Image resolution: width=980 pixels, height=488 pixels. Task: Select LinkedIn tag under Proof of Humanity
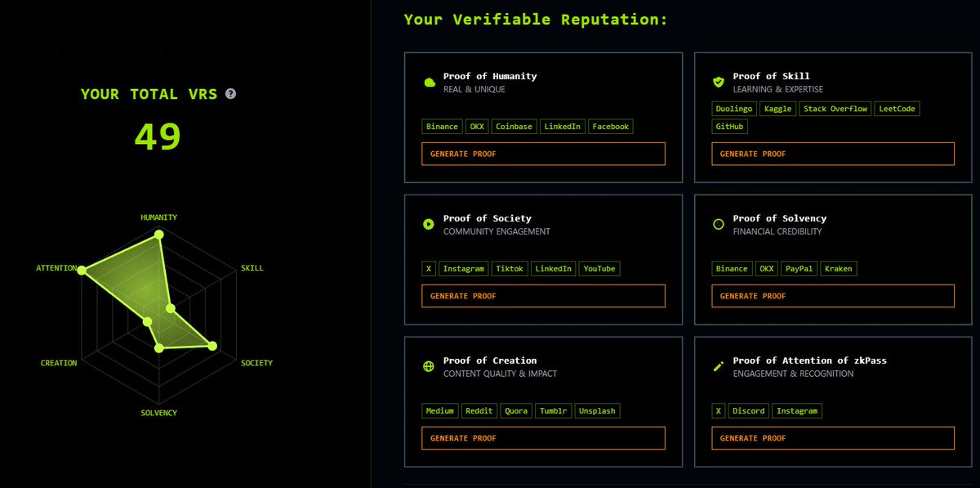coord(563,127)
